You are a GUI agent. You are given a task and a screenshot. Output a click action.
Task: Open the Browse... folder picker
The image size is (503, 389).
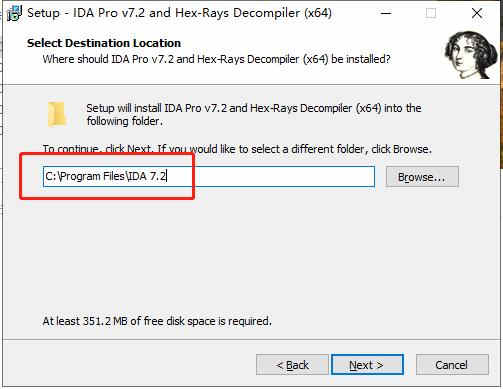point(422,177)
